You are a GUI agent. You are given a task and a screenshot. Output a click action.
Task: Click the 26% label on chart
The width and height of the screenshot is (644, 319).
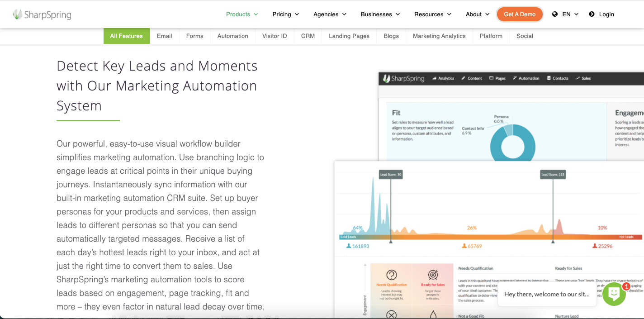[x=472, y=228]
